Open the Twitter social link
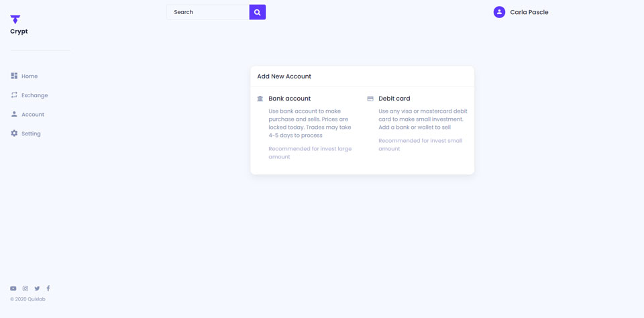 pyautogui.click(x=37, y=288)
